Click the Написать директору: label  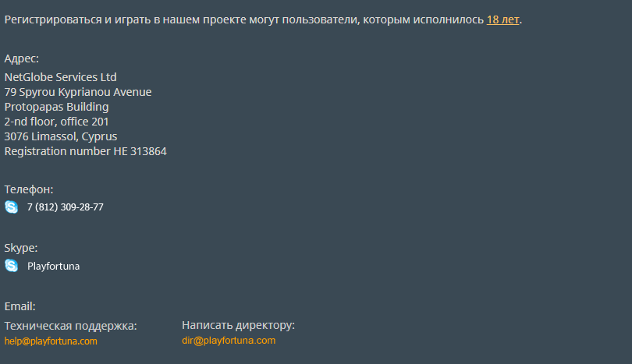point(238,325)
